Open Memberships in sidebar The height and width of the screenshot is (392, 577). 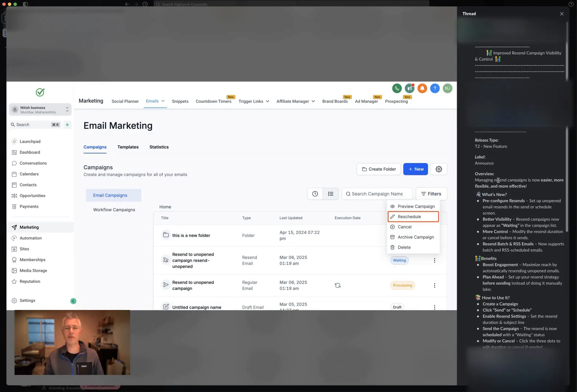(x=32, y=260)
